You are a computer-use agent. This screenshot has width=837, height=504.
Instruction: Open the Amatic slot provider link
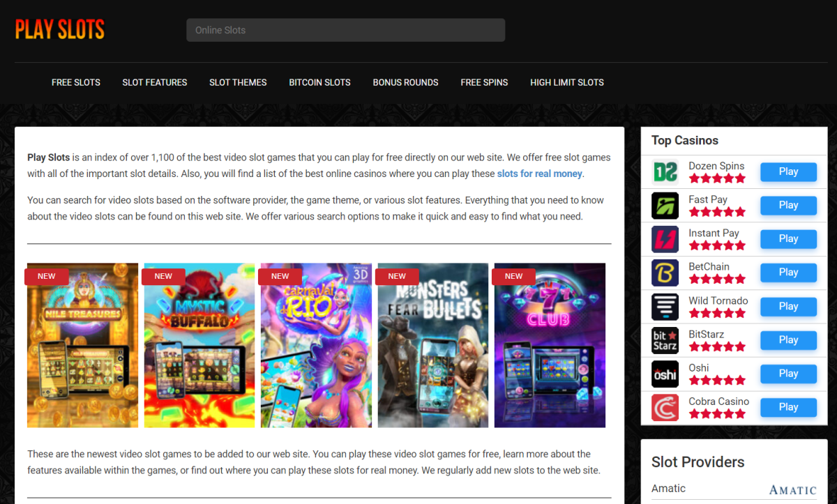pos(668,488)
